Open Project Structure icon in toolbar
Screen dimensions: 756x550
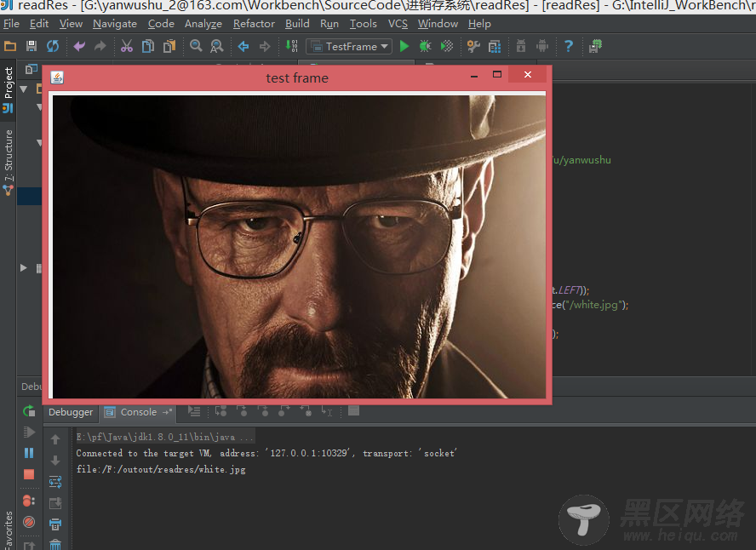point(495,46)
